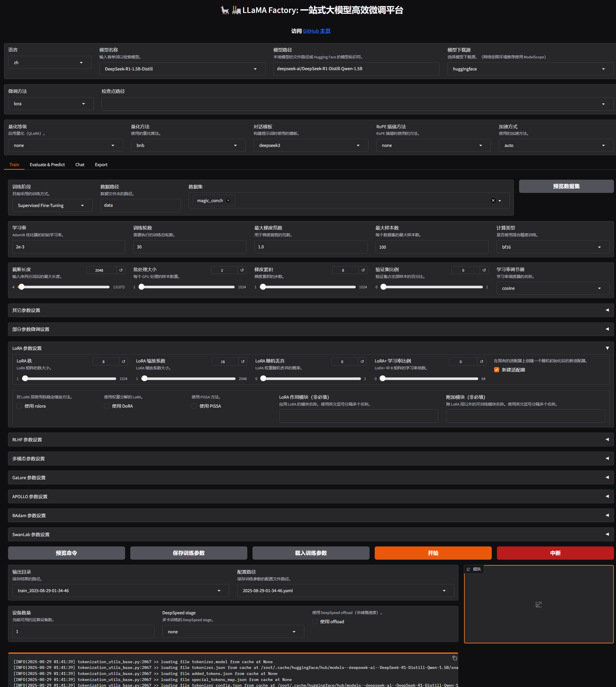Click the 保存训练参数 save arguments button
Image resolution: width=616 pixels, height=687 pixels.
click(x=189, y=553)
